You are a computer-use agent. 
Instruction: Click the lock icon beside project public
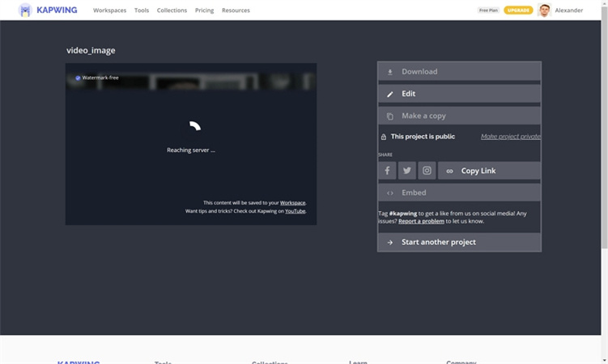click(384, 137)
